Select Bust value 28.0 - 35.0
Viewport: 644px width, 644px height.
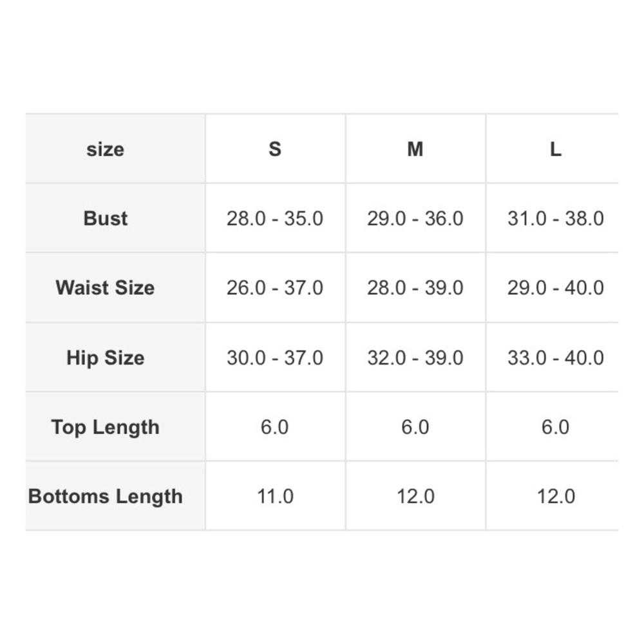(275, 218)
